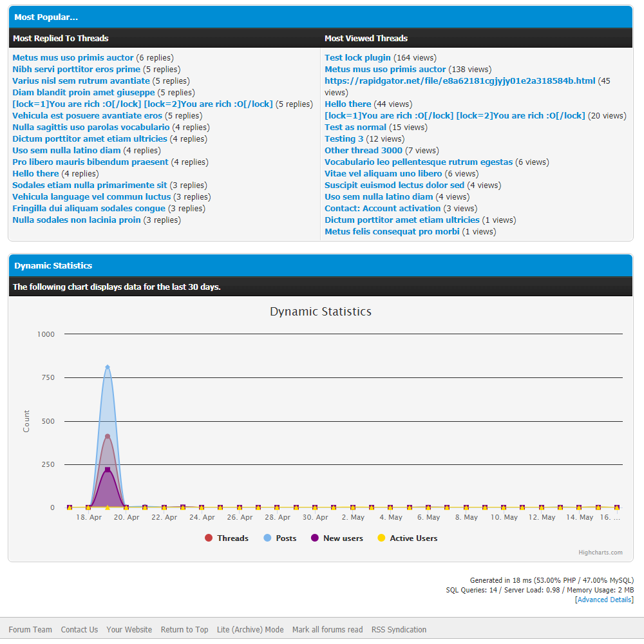Mark all forums read
The height and width of the screenshot is (644, 644).
(x=327, y=630)
